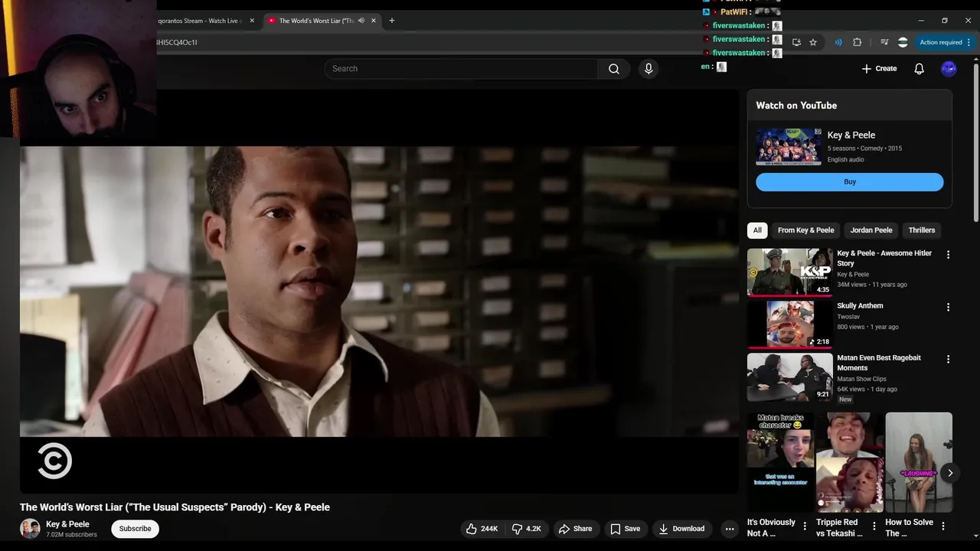980x551 pixels.
Task: Click the video player to pause
Action: [379, 291]
